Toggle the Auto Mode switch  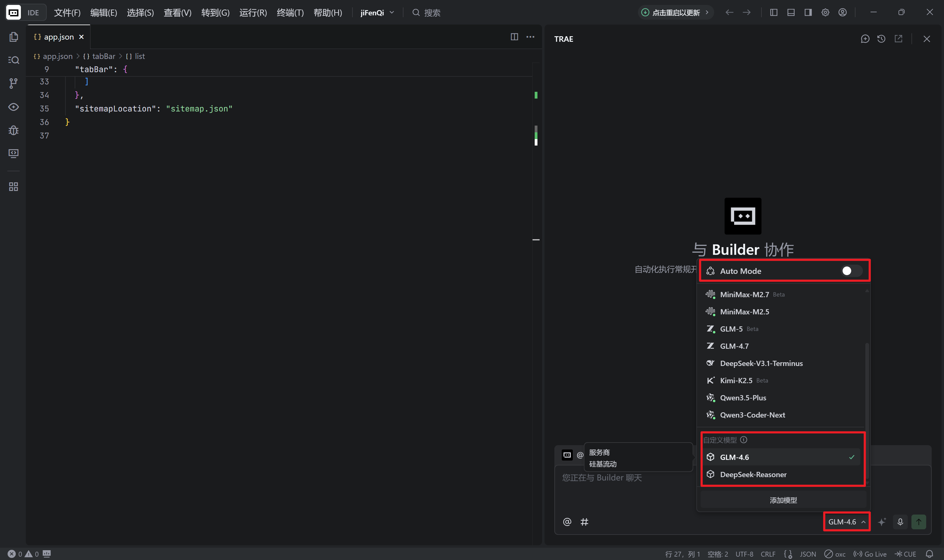point(852,271)
